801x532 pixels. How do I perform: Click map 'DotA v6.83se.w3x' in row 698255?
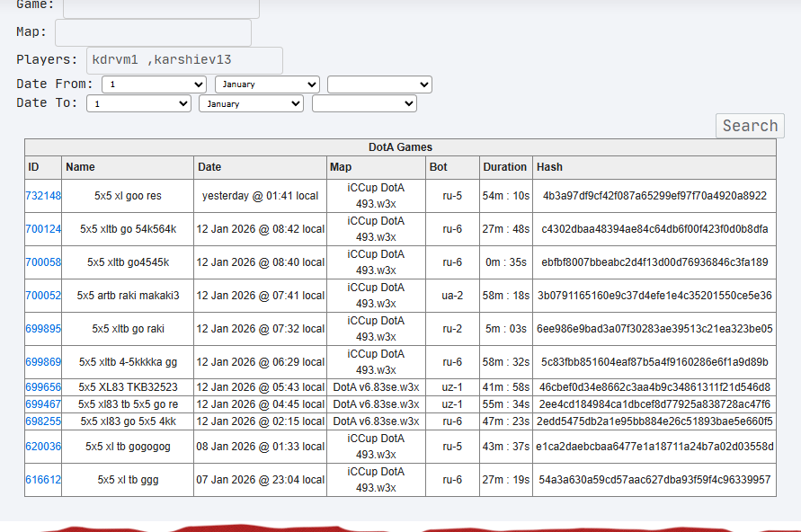(x=376, y=421)
